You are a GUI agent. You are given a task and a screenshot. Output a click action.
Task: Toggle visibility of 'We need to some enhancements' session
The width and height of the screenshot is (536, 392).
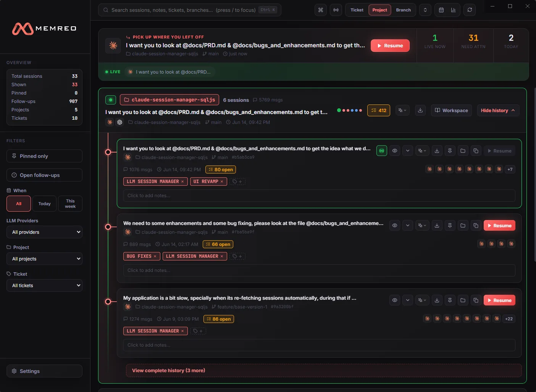pos(395,225)
